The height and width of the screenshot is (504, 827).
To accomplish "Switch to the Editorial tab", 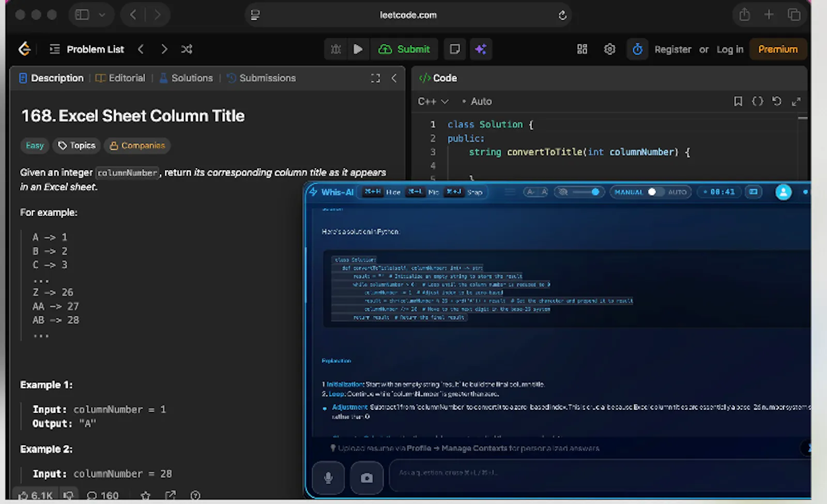I will pyautogui.click(x=120, y=78).
